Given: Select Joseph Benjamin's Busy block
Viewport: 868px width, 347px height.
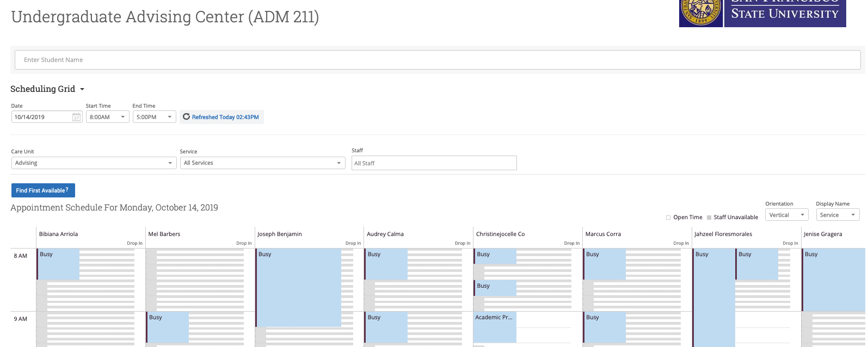Looking at the screenshot, I should pos(299,288).
